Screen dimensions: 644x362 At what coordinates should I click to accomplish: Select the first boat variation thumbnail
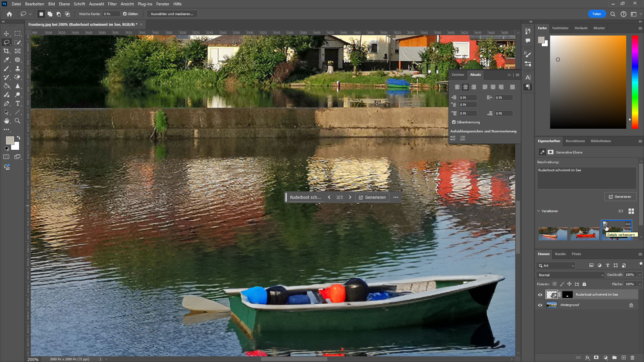[552, 234]
